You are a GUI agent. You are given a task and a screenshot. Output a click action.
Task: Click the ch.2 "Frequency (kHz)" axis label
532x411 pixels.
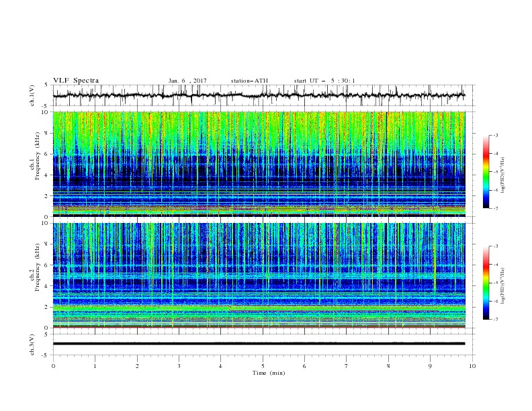coord(38,267)
